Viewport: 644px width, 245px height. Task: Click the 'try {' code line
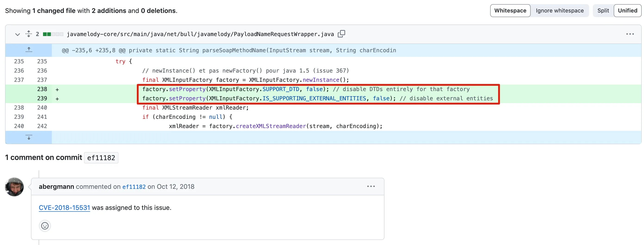[x=124, y=61]
